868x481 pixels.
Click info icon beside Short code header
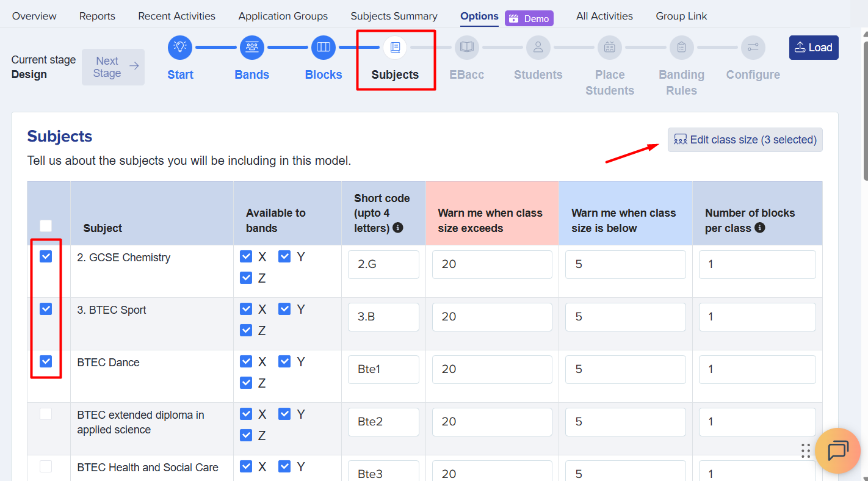(x=398, y=228)
